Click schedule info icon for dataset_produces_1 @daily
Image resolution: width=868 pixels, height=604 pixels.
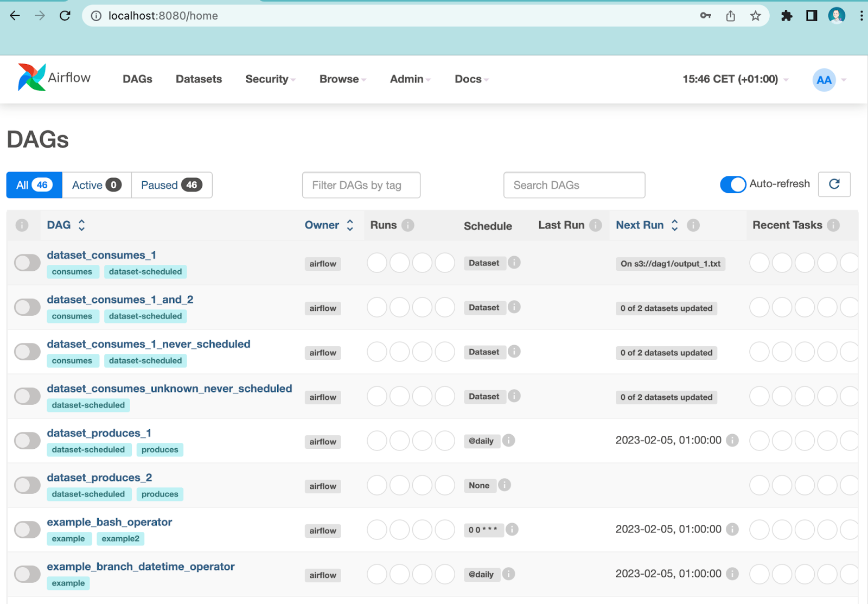tap(508, 441)
